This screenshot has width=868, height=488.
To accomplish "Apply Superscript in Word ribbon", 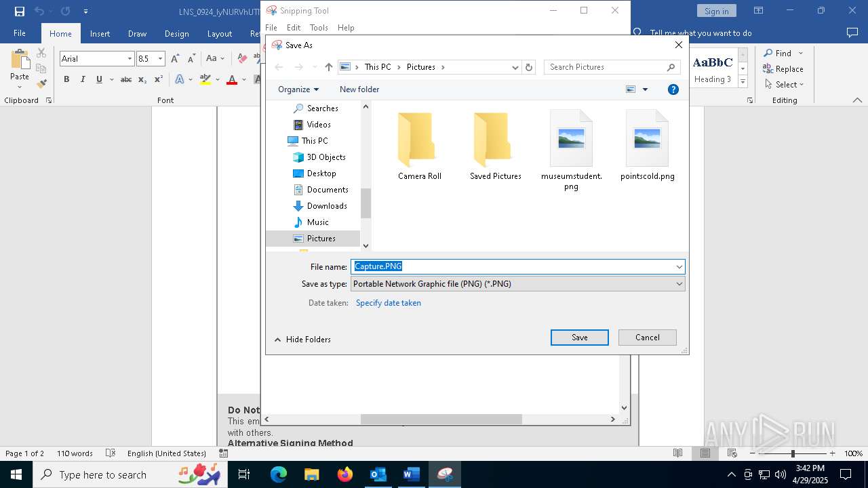I will tap(158, 79).
